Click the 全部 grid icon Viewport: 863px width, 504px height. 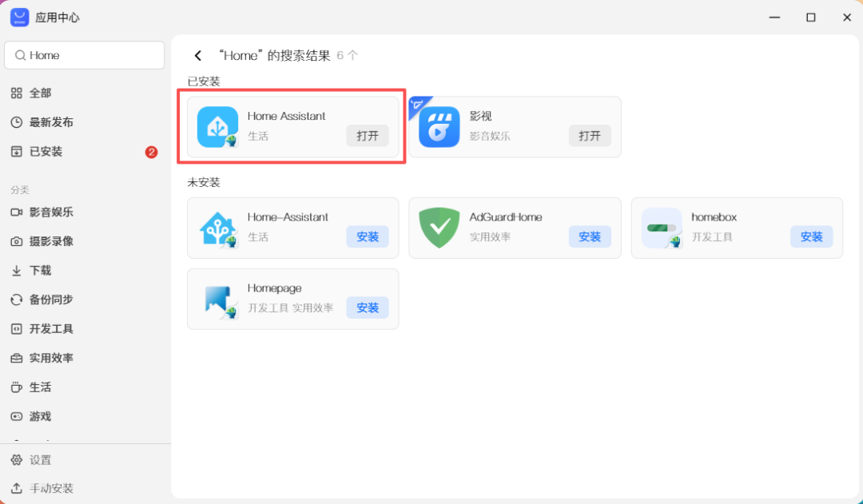tap(17, 93)
